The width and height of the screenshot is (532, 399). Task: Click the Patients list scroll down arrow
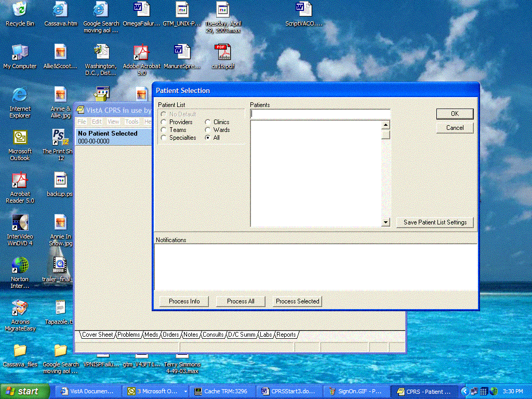(x=385, y=222)
